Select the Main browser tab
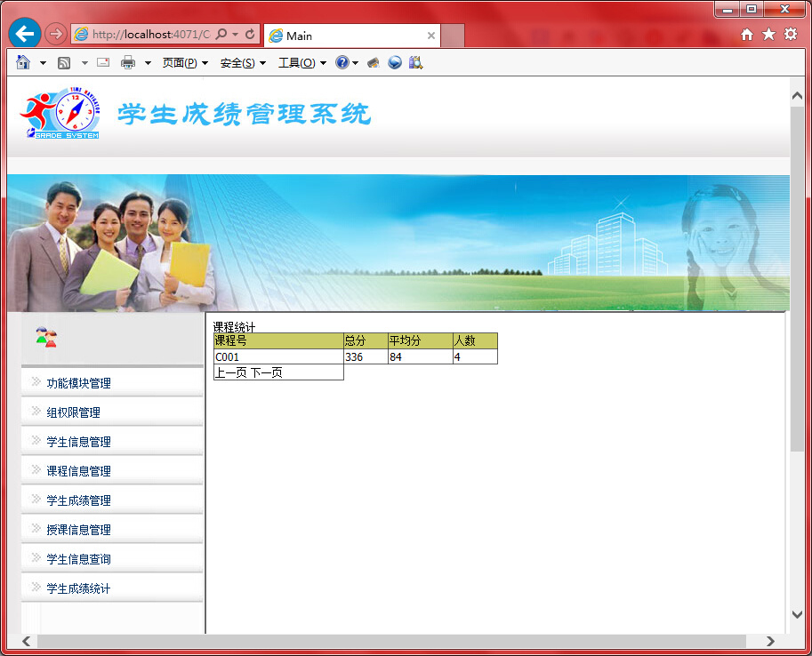Screen dimensions: 812x656 pyautogui.click(x=352, y=36)
